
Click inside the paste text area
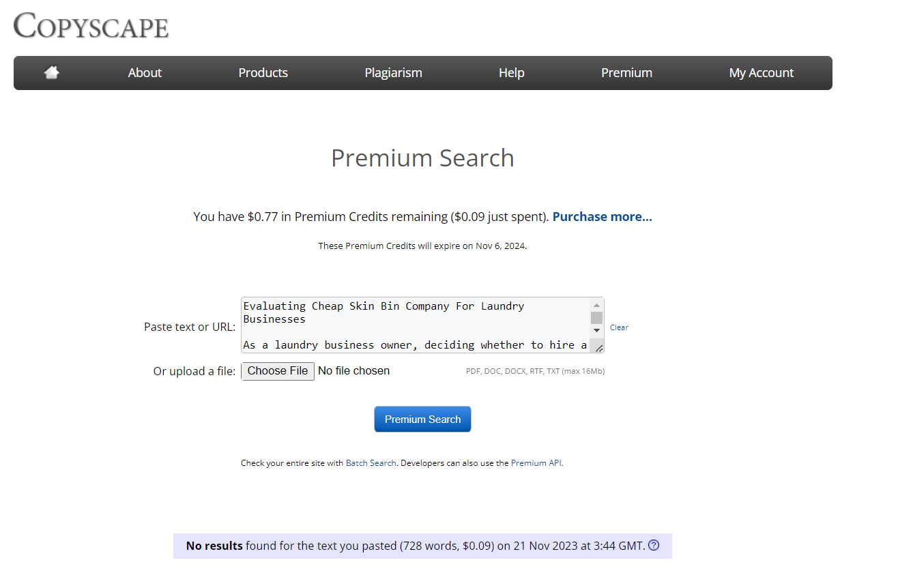pos(415,325)
